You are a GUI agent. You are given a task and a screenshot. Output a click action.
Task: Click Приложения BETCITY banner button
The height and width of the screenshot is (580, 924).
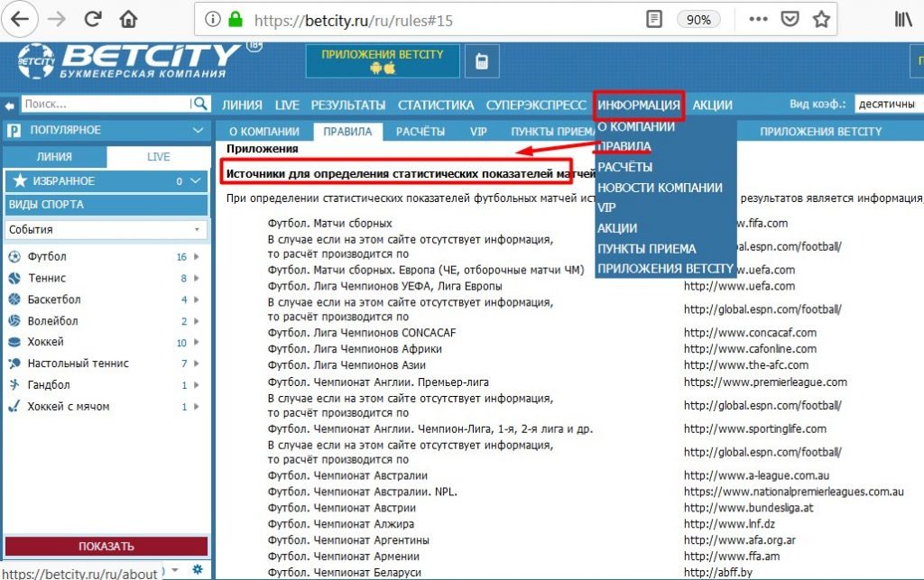[x=383, y=61]
